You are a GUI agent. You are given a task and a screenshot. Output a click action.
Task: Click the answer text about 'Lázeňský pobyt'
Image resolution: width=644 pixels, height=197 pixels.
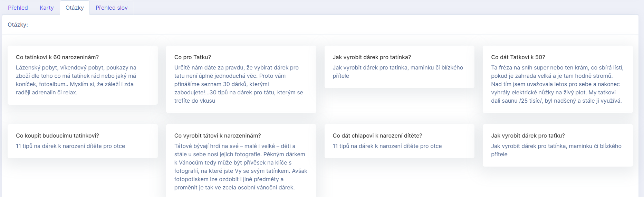pyautogui.click(x=76, y=80)
